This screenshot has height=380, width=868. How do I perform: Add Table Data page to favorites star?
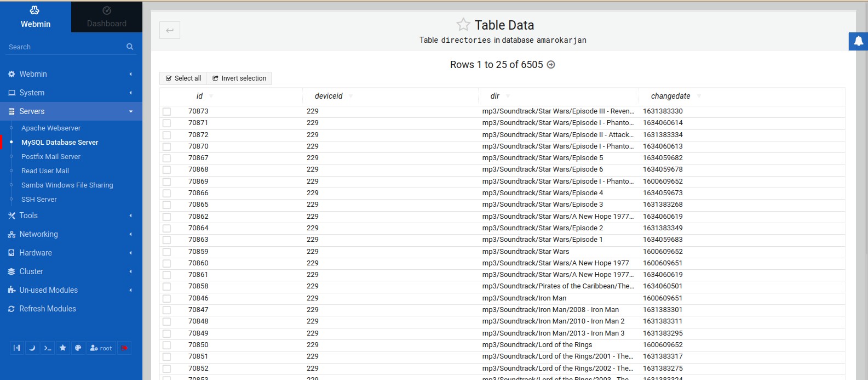coord(463,25)
